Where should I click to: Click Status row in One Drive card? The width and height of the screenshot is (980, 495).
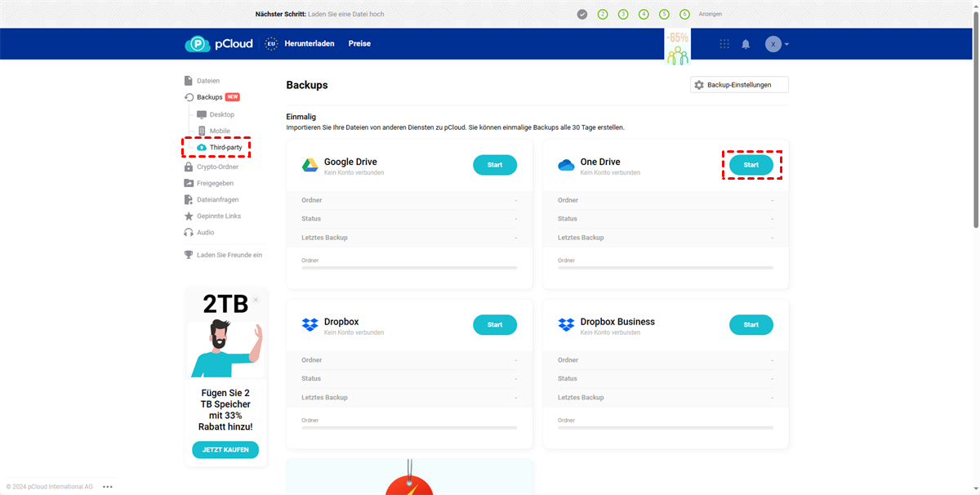tap(666, 219)
